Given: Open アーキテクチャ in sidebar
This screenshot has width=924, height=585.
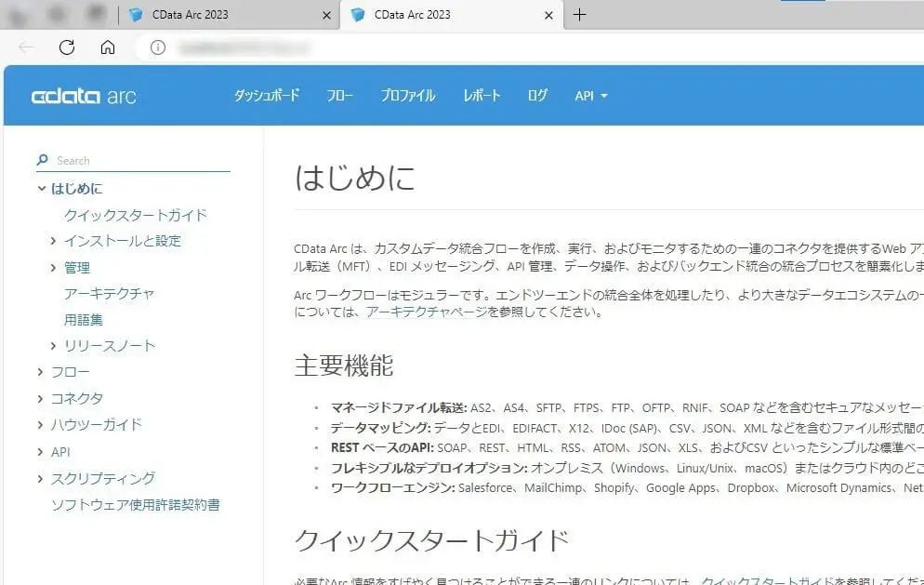Looking at the screenshot, I should (109, 294).
